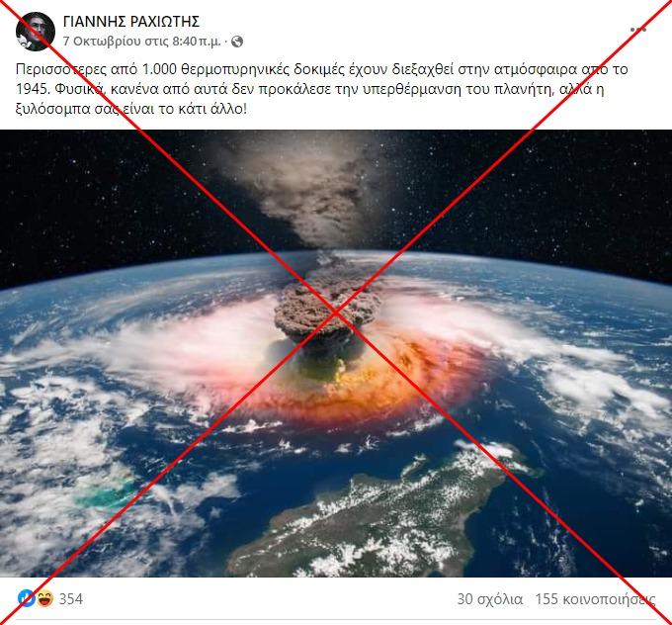Open the 7 Οκτωβρίου στις 8:40 π.μ. timestamp

point(142,42)
